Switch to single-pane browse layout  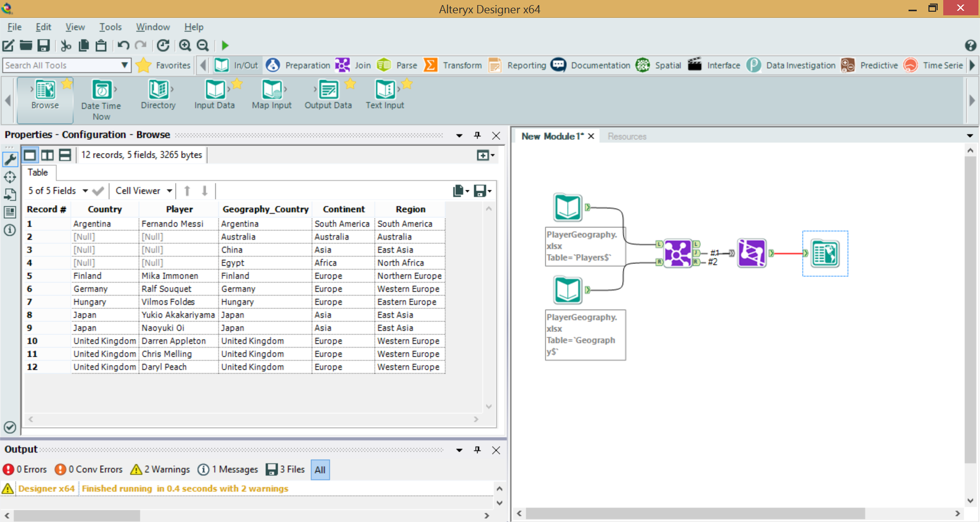(30, 155)
